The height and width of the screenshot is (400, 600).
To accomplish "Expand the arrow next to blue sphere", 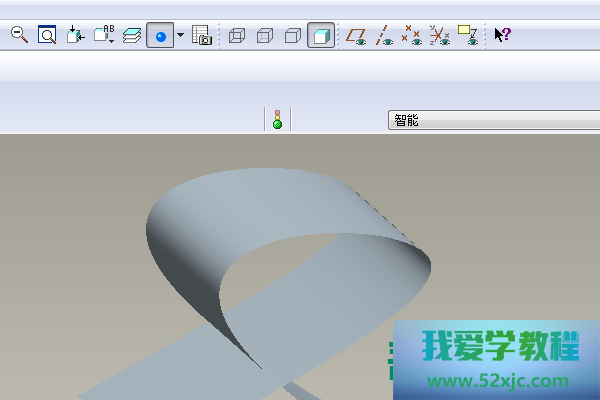I will (180, 36).
